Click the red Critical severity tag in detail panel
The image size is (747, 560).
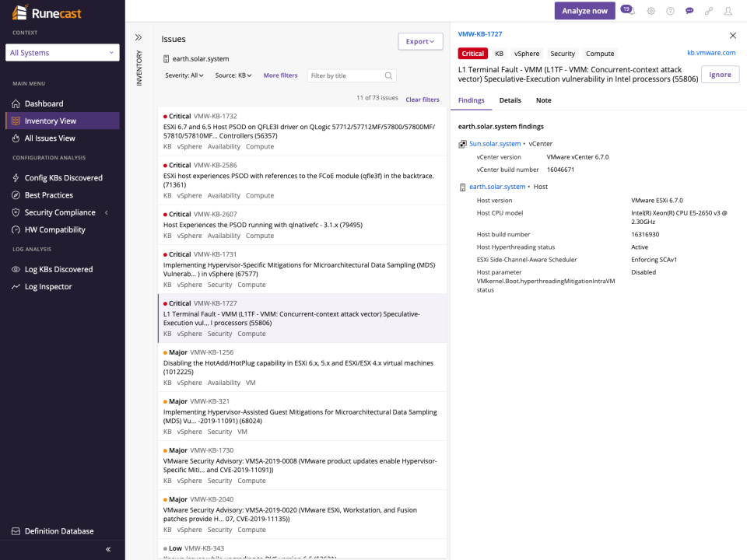(472, 54)
